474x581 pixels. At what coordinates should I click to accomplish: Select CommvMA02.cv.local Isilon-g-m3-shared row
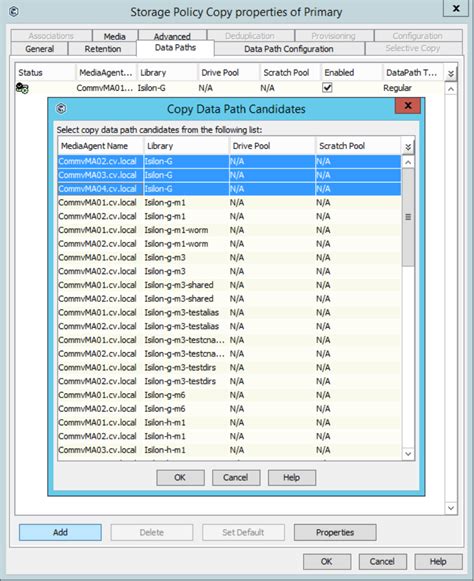click(x=229, y=299)
